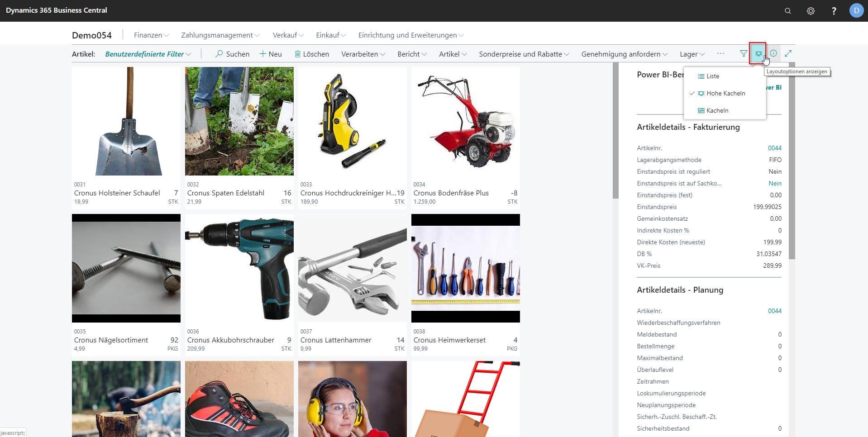Viewport: 868px width, 437px height.
Task: Click the DB % value 31,03547
Action: tap(769, 254)
